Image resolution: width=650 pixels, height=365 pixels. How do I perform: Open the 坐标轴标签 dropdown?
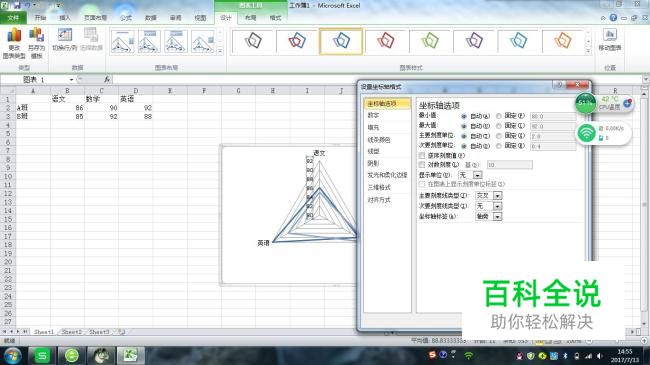click(x=497, y=217)
